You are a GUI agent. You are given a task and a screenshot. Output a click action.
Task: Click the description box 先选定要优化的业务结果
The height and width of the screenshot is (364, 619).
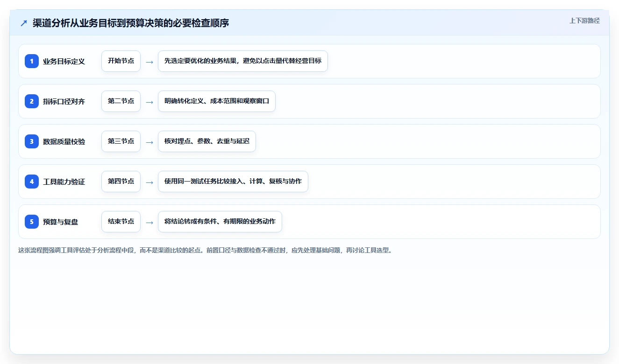pos(243,61)
